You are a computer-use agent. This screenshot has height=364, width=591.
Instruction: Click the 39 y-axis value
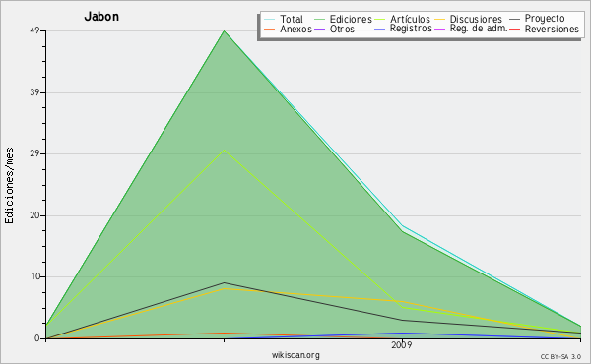pyautogui.click(x=35, y=92)
